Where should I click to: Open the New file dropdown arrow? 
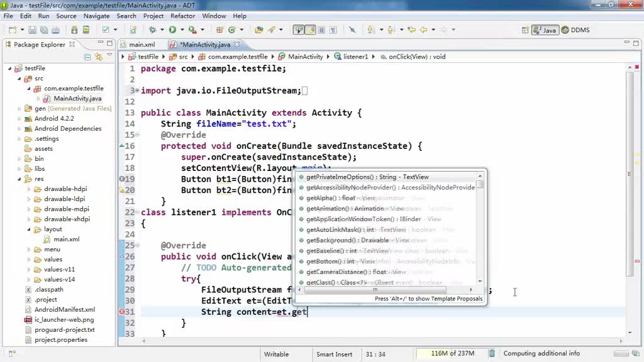tap(22, 30)
